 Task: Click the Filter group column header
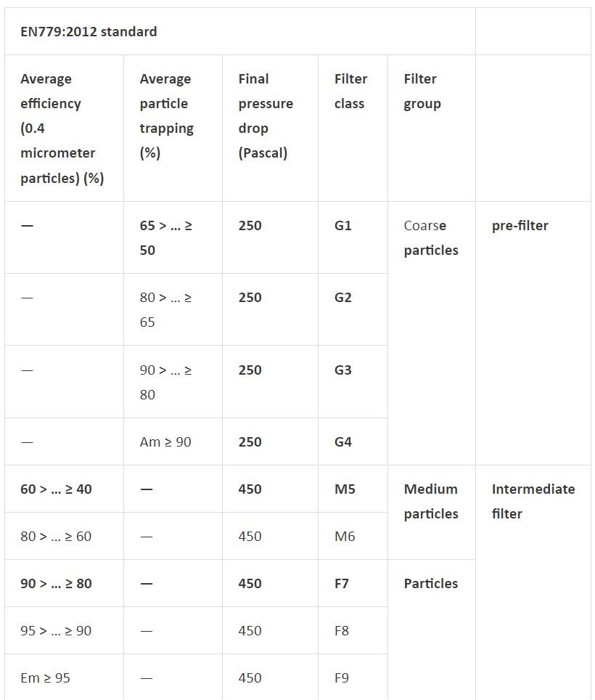pyautogui.click(x=432, y=128)
